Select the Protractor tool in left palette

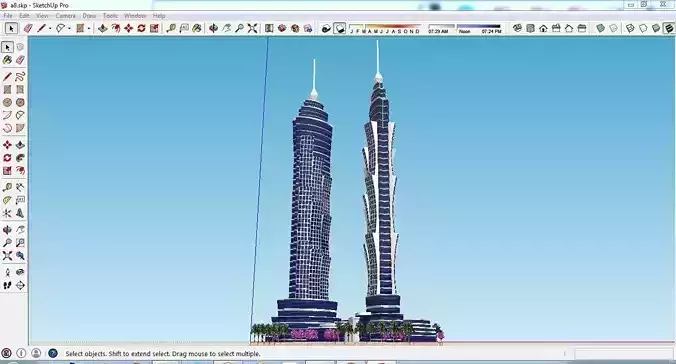click(x=7, y=200)
